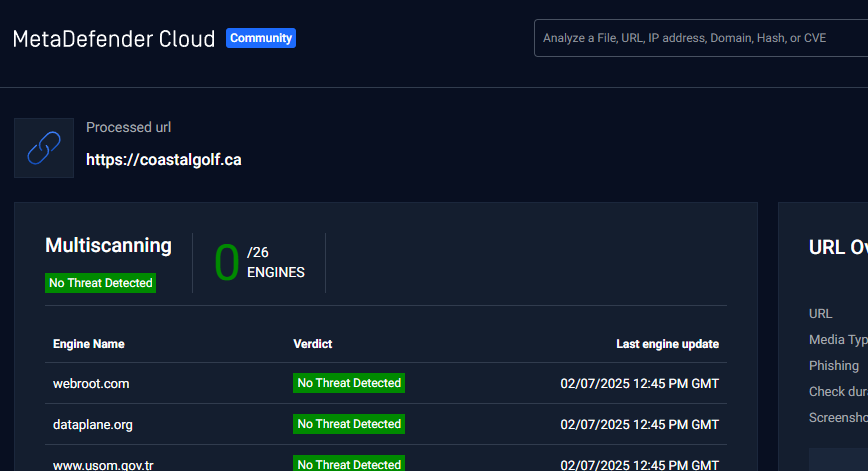
Task: Click dataplane.org last update timestamp
Action: coord(639,425)
